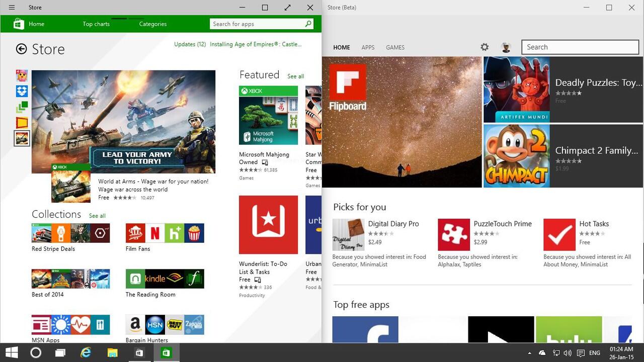Image resolution: width=644 pixels, height=362 pixels.
Task: Open the Hot Tasks checkmark icon
Action: coord(559,234)
